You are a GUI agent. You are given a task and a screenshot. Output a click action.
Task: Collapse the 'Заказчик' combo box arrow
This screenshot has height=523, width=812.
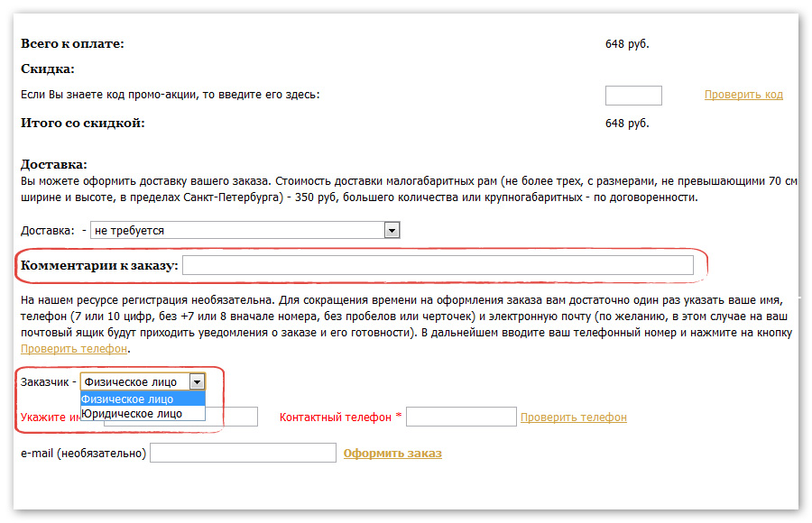pos(197,382)
